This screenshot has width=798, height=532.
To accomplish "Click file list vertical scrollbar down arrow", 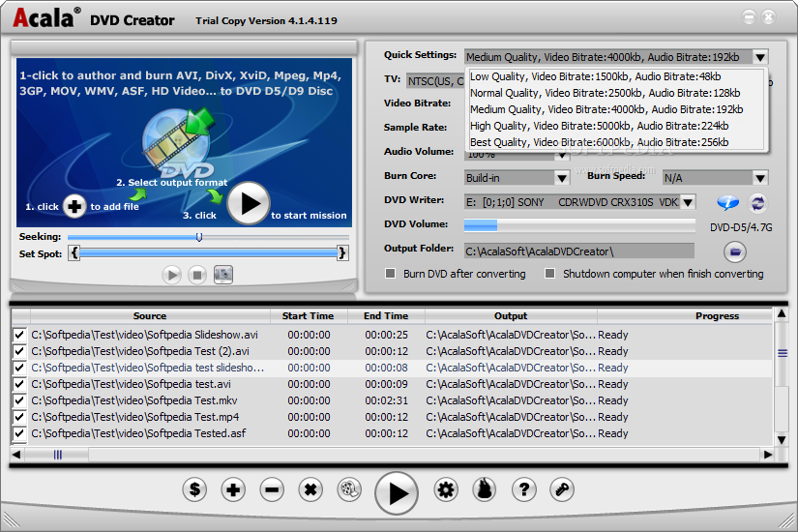I will (x=782, y=439).
